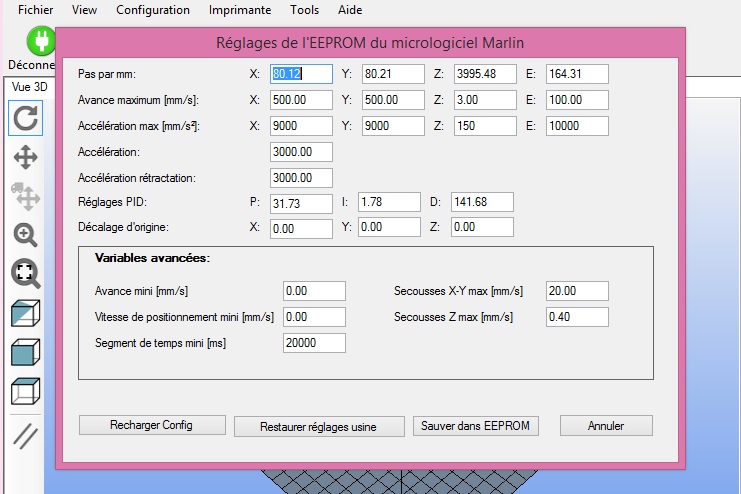Click the fit-to-view magnifier icon

pyautogui.click(x=26, y=273)
